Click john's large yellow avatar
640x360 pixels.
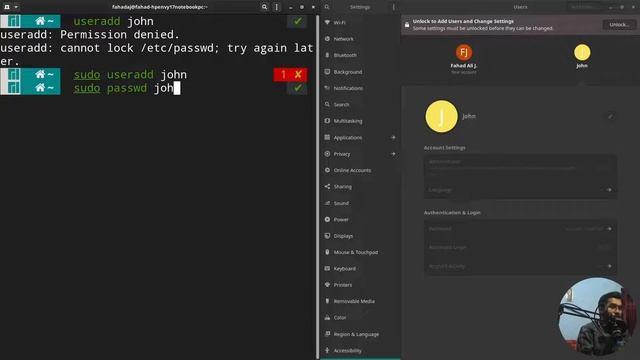(441, 116)
